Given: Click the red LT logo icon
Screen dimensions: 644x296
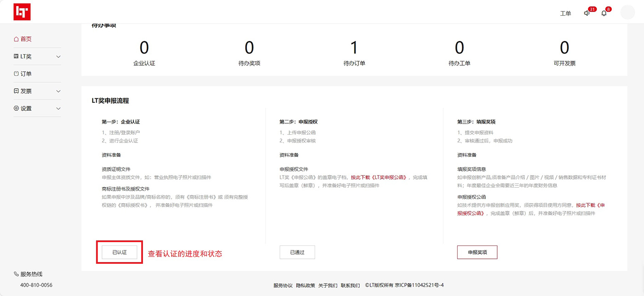Looking at the screenshot, I should tap(22, 12).
